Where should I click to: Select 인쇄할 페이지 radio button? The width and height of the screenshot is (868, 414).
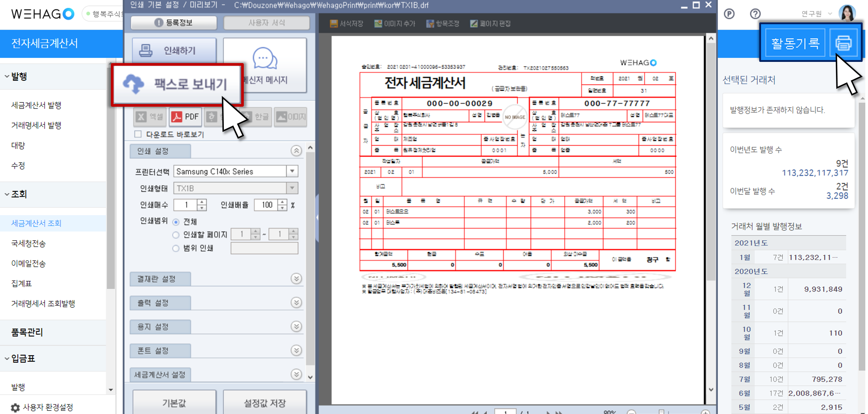pyautogui.click(x=176, y=235)
